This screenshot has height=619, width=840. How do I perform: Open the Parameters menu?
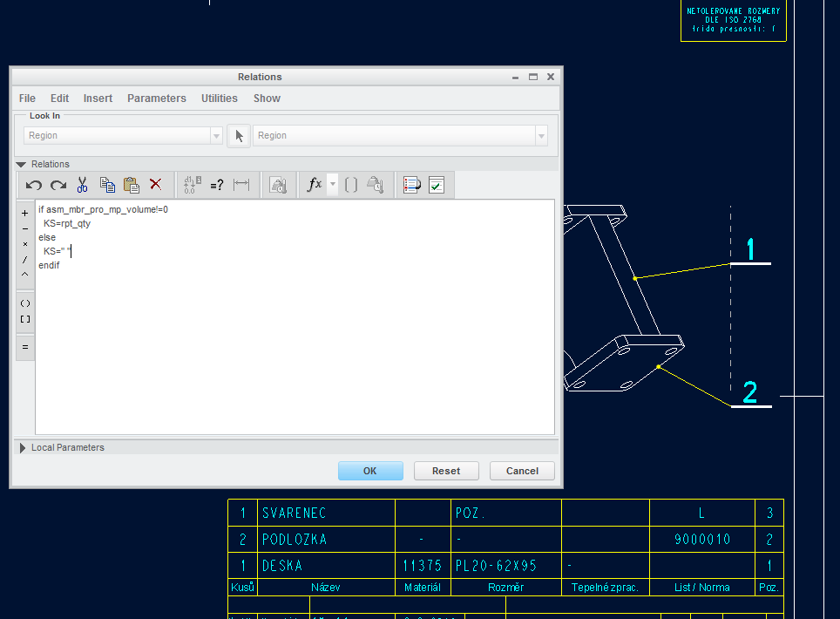click(x=157, y=98)
